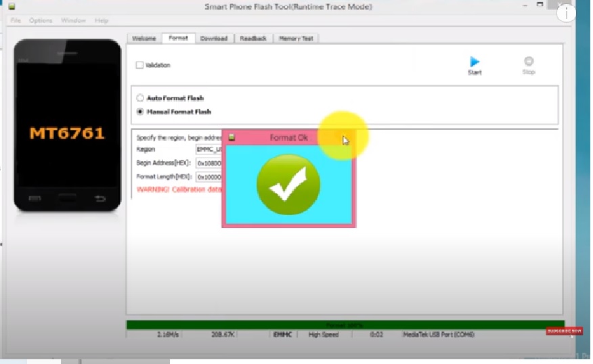Click the Format Length hex field

click(x=208, y=177)
